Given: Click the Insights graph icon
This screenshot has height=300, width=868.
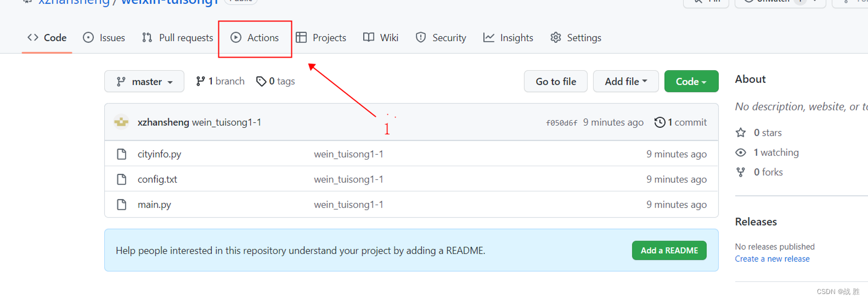Looking at the screenshot, I should tap(489, 38).
